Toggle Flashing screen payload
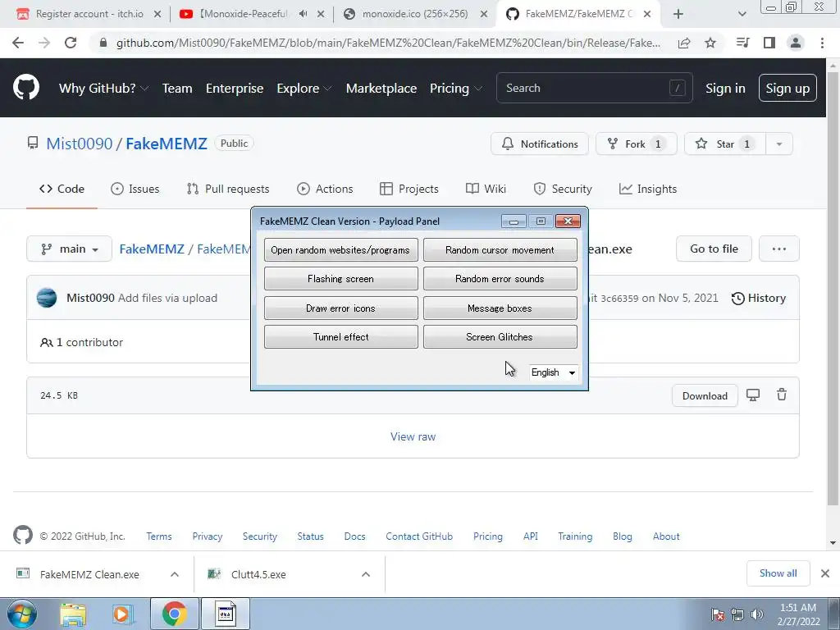 pyautogui.click(x=340, y=279)
